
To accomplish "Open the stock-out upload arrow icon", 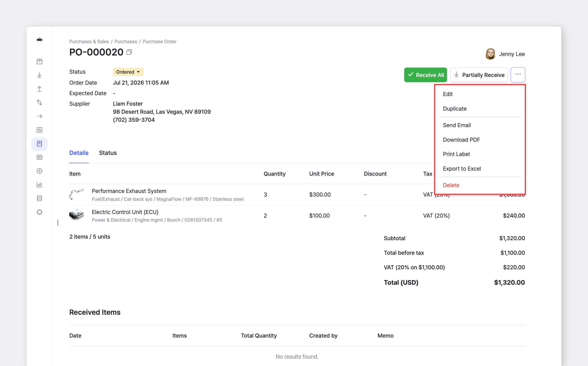I will coord(39,89).
